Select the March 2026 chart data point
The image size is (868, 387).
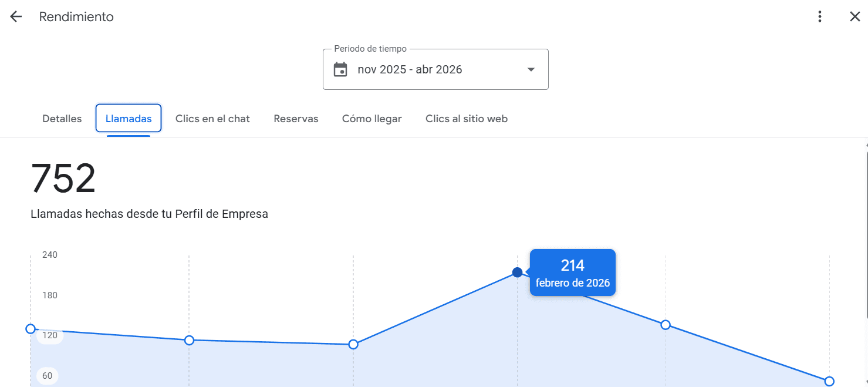[666, 325]
